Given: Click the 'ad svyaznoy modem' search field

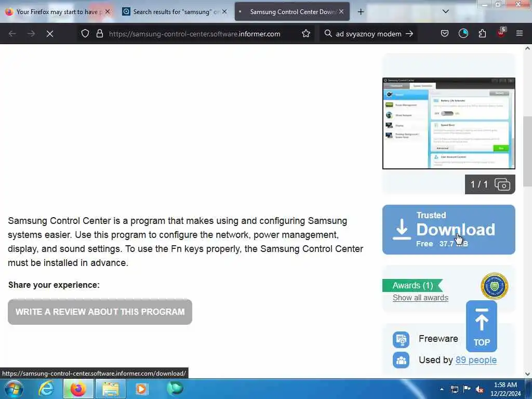Looking at the screenshot, I should point(368,34).
